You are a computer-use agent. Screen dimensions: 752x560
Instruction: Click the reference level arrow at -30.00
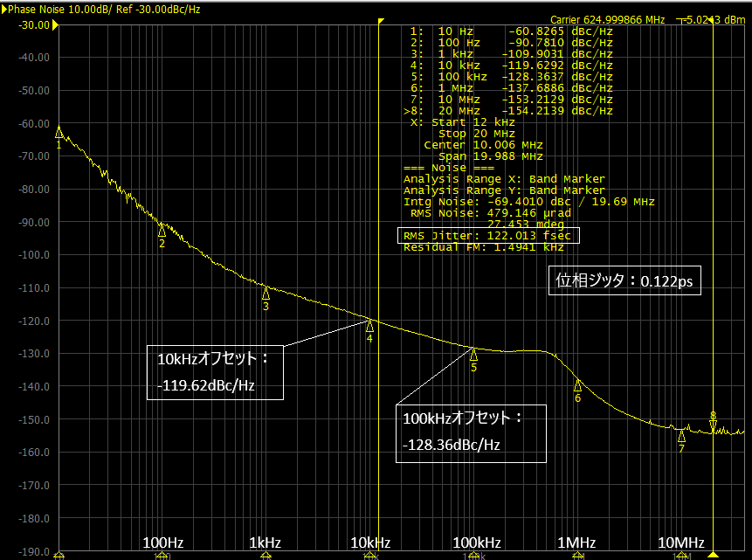point(55,24)
